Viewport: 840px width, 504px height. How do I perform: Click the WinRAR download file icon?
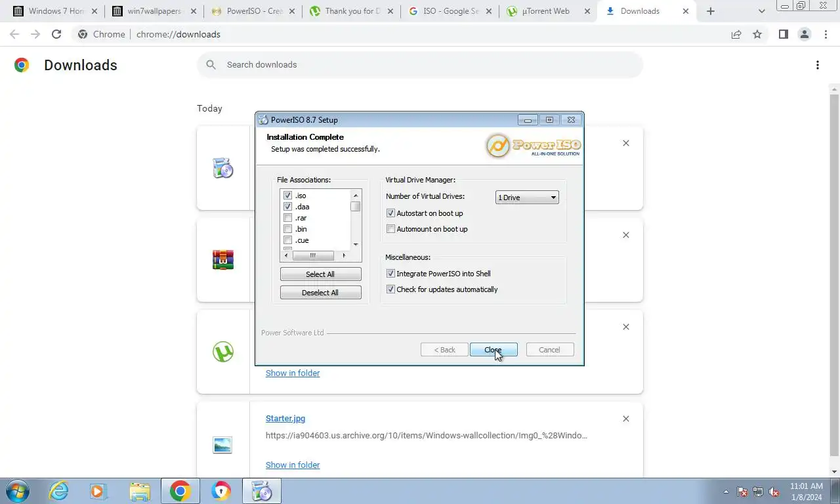point(223,260)
